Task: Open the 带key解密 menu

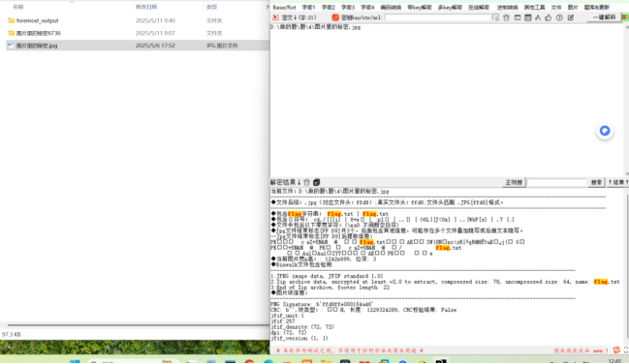Action: [420, 7]
